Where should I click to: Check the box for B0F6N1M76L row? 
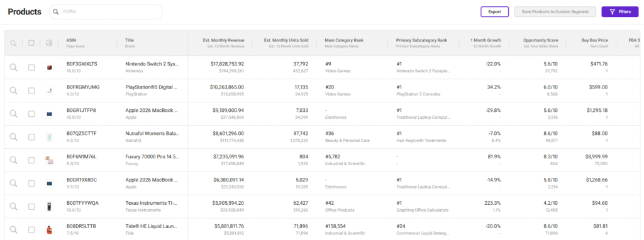click(x=31, y=160)
